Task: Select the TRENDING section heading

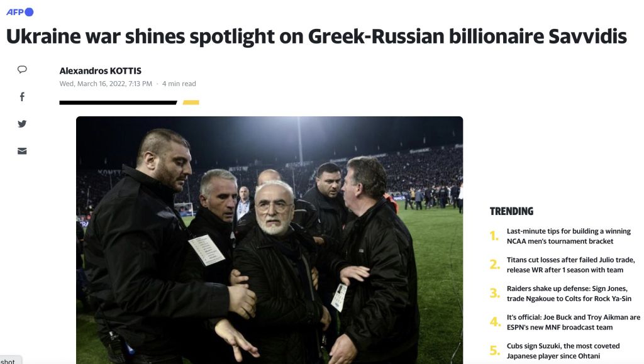Action: (510, 211)
